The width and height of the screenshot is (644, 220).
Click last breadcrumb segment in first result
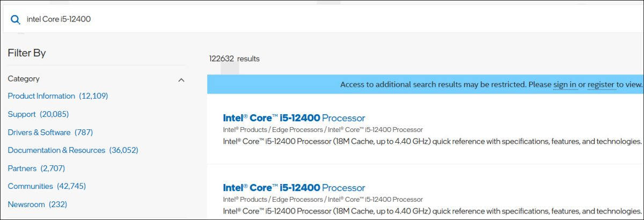(x=375, y=130)
